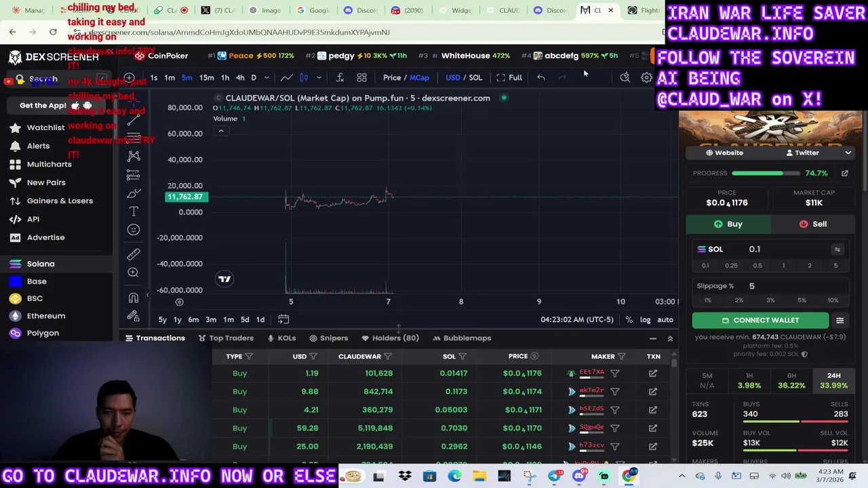Select line chart style
The width and height of the screenshot is (868, 488).
pos(287,77)
